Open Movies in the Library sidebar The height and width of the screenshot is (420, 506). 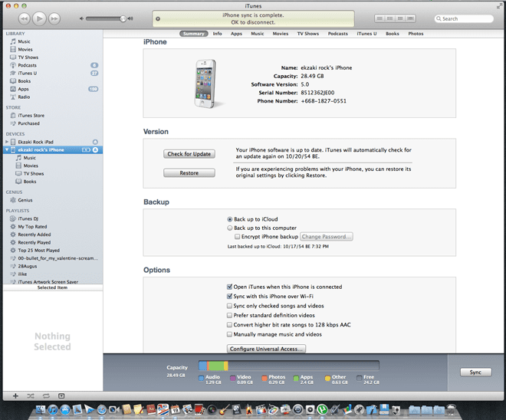pos(25,49)
